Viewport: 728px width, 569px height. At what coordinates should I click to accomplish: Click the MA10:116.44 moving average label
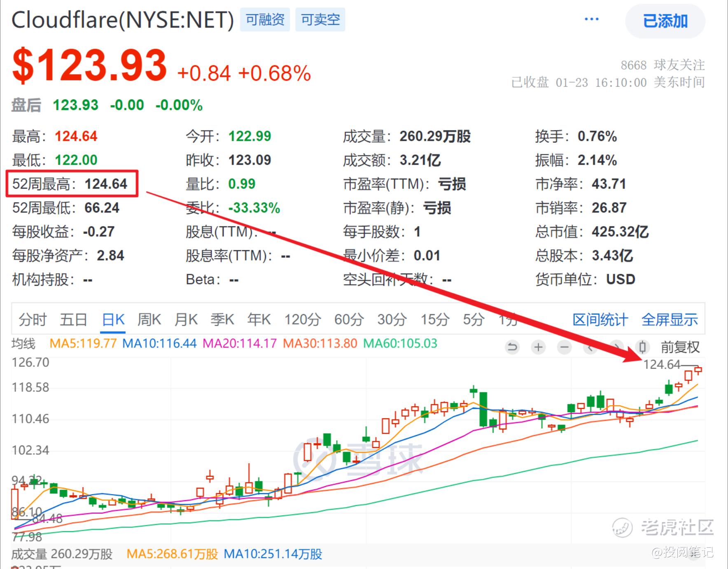(160, 343)
